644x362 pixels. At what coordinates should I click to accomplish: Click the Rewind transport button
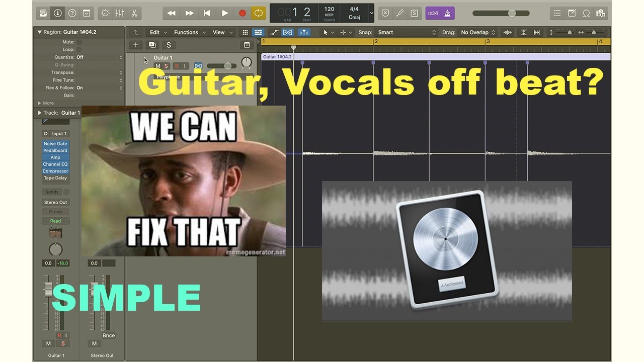click(172, 13)
